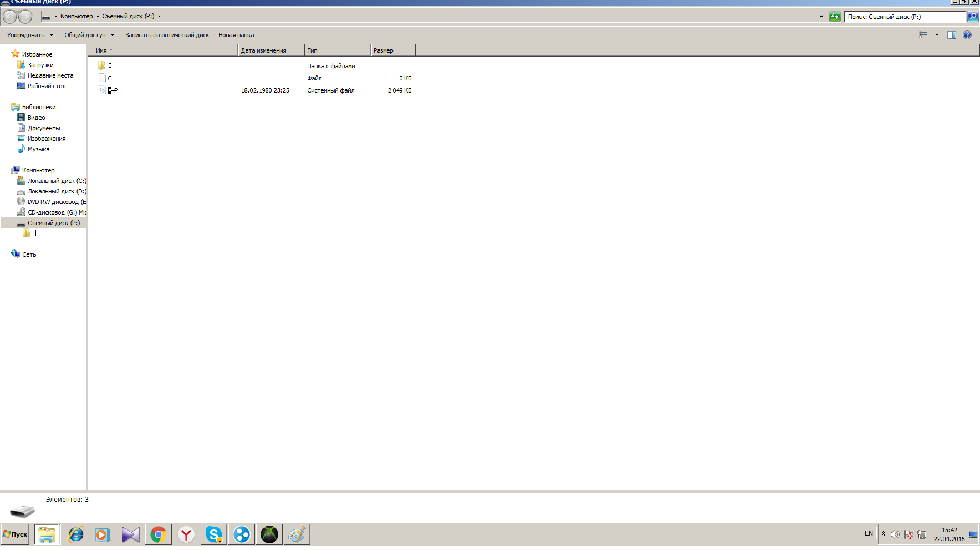Open Google Chrome from taskbar

point(158,534)
